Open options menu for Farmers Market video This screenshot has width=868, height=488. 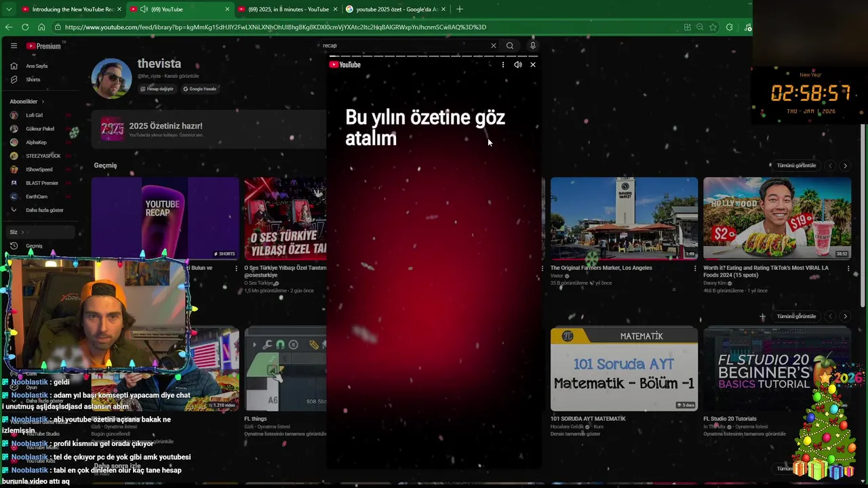[695, 268]
